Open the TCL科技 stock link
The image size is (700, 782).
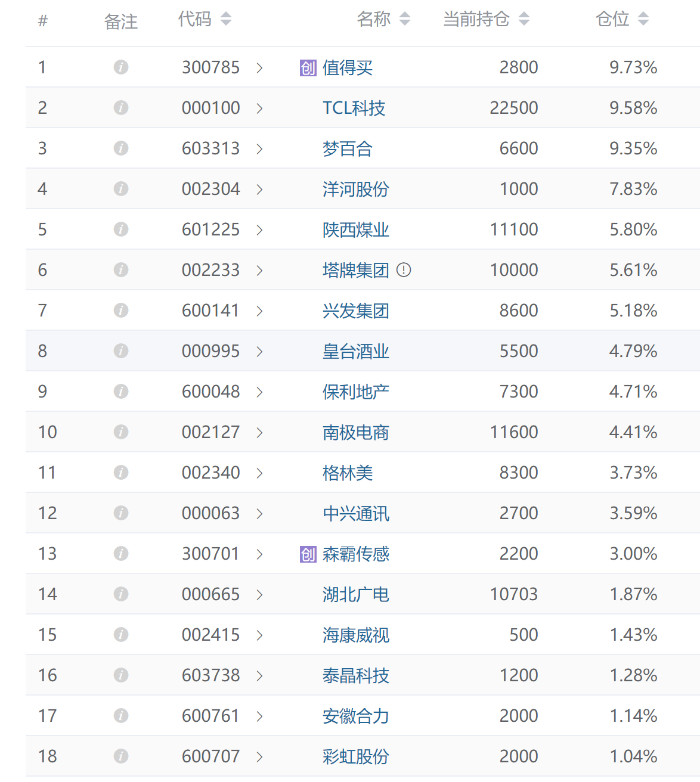pos(354,108)
